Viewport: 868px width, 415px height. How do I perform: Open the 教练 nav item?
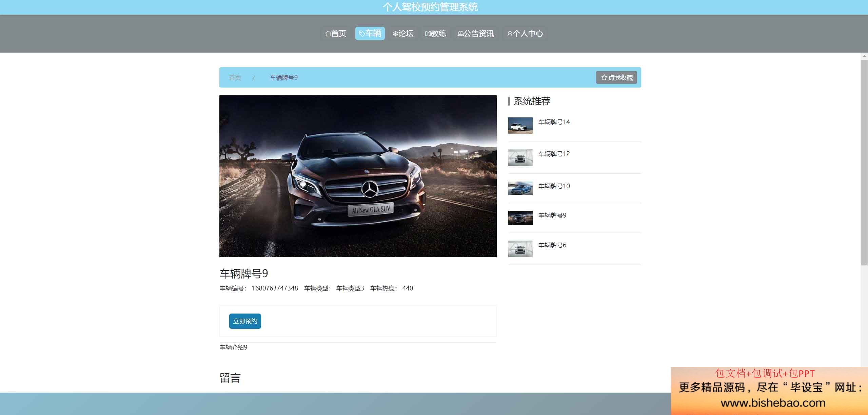(x=436, y=33)
